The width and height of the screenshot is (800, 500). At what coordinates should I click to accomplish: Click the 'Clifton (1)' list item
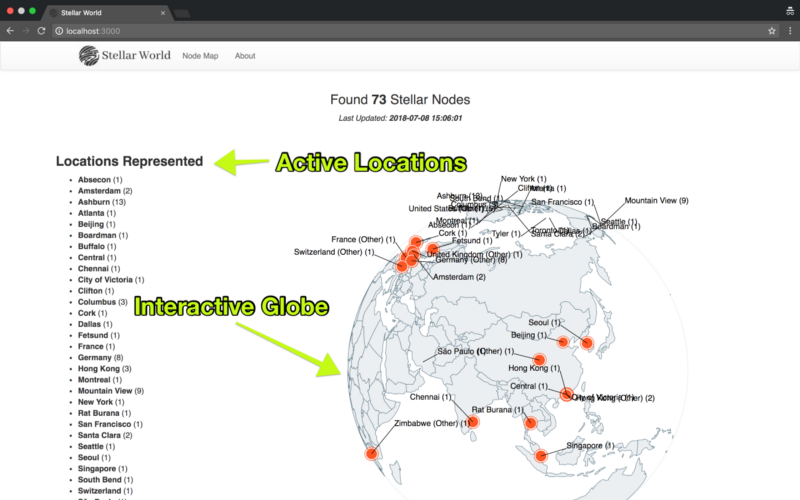point(96,291)
